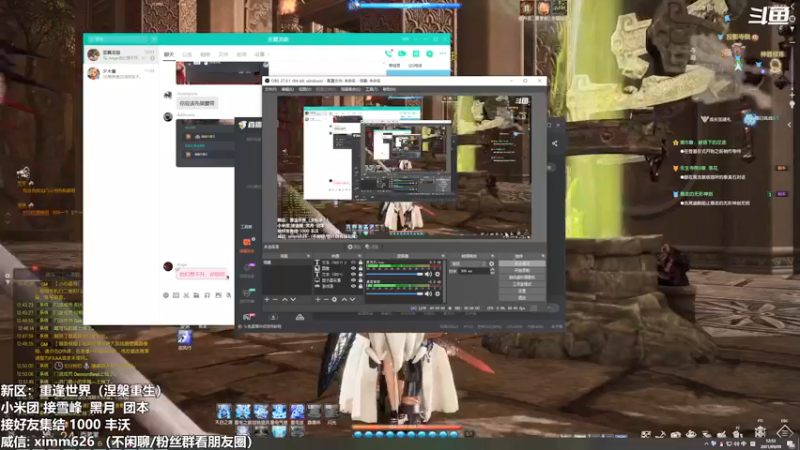Click the 设置 button in OBS Controls
This screenshot has width=800, height=450.
(x=522, y=291)
